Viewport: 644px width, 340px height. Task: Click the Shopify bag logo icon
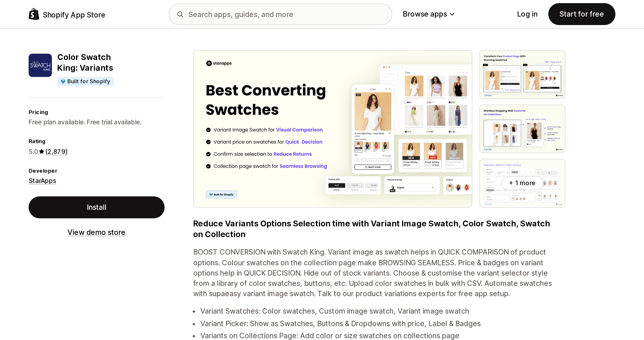34,14
